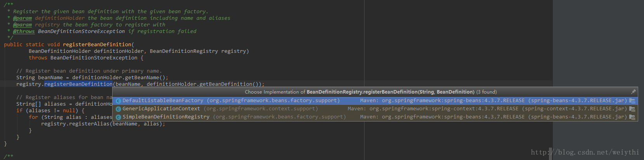The width and height of the screenshot is (644, 160).
Task: Click jar library icon on DefaultListableBeanFactory row
Action: (632, 101)
